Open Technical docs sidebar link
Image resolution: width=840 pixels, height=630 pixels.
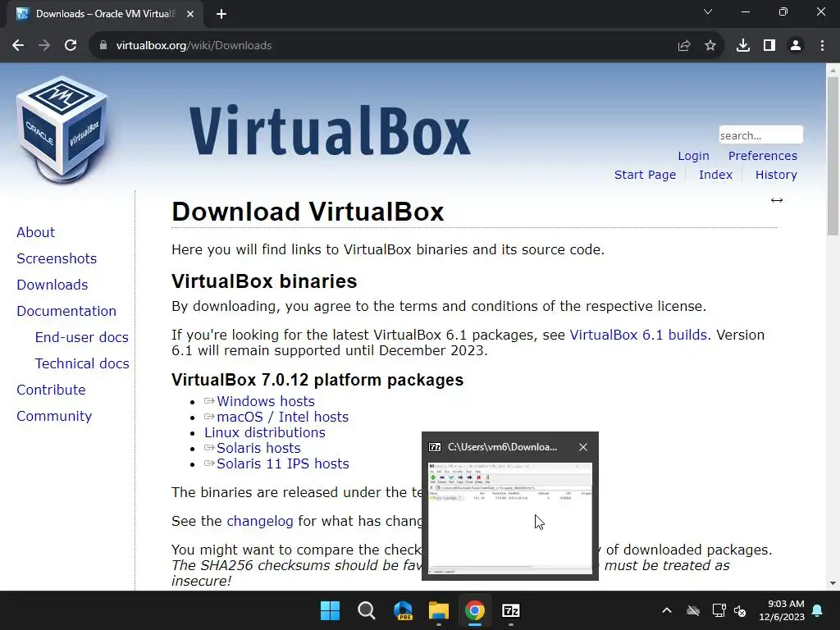point(82,363)
